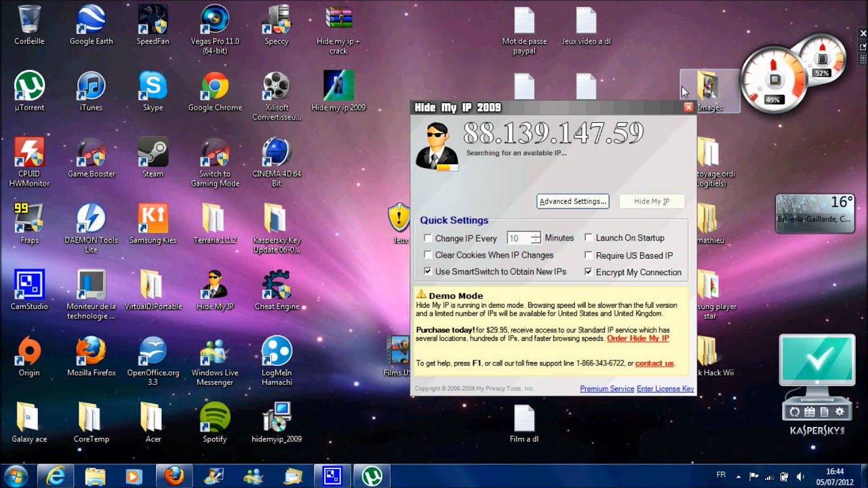
Task: Select the CamStudio desktop shortcut
Action: (x=29, y=291)
